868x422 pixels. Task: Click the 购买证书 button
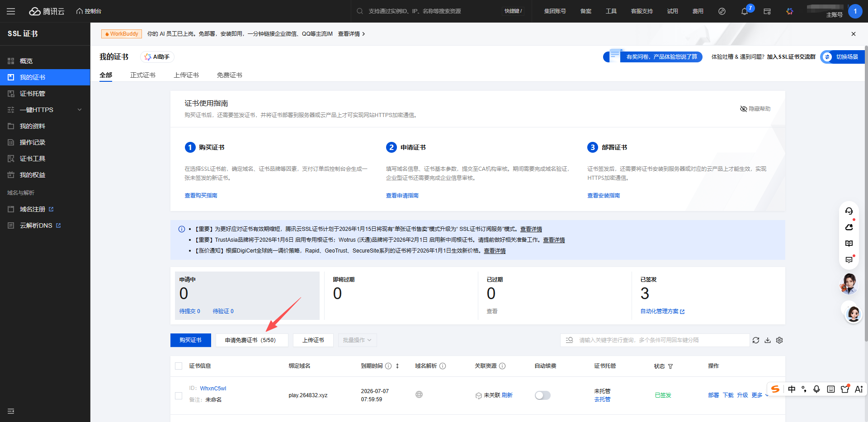coord(190,340)
